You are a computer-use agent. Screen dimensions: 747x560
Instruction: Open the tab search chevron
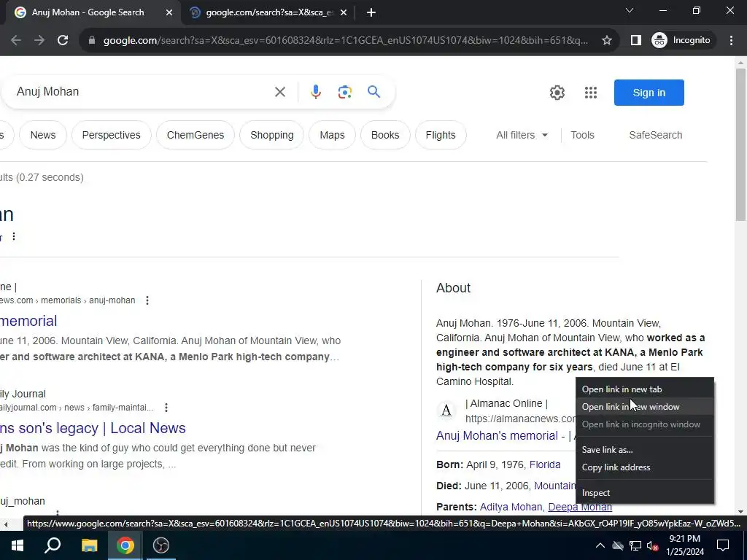(630, 10)
